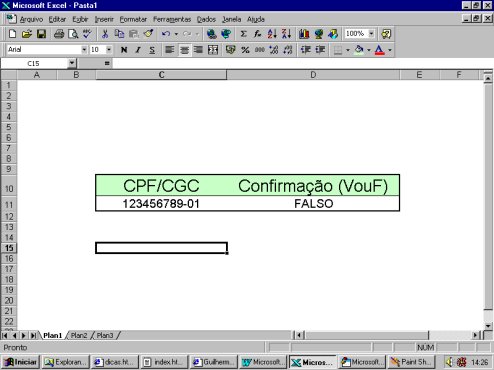
Task: Switch to the Plan2 sheet tab
Action: coord(79,335)
